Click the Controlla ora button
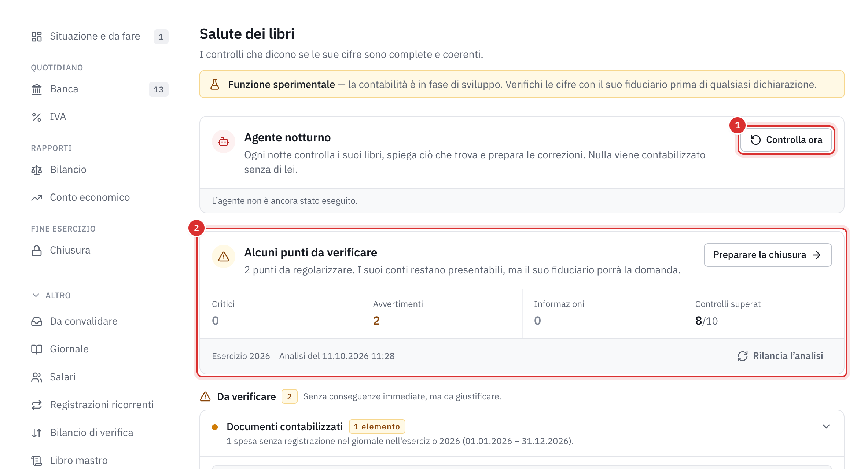Screen dimensions: 868x469 coord(786,140)
